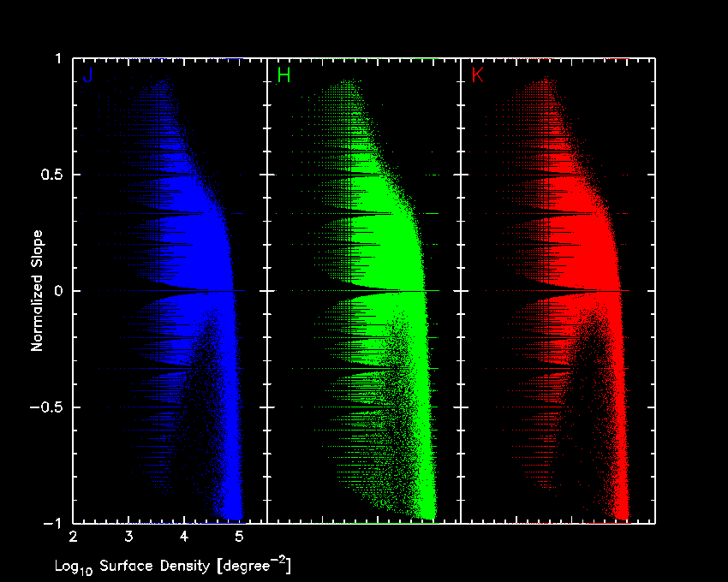Click the dense red data cloud in K panel
Image resolution: width=728 pixels, height=582 pixels.
click(587, 248)
